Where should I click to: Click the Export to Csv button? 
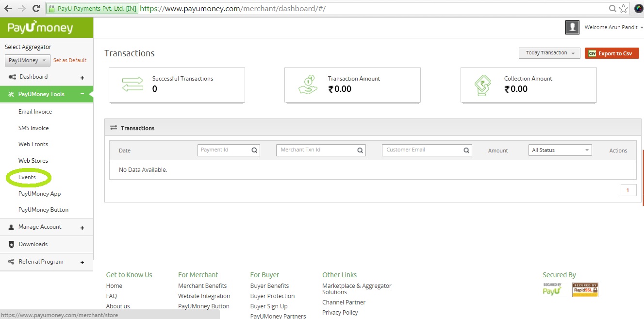(x=612, y=53)
